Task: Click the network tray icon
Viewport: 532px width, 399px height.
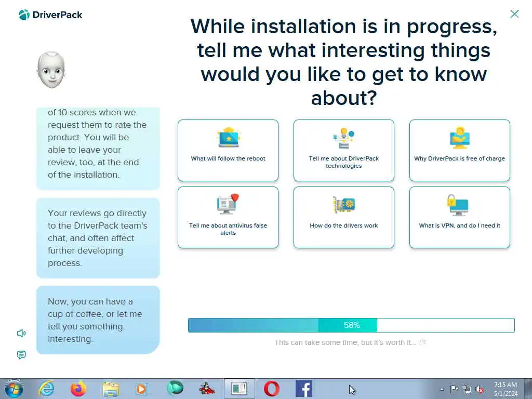Action: [x=467, y=389]
